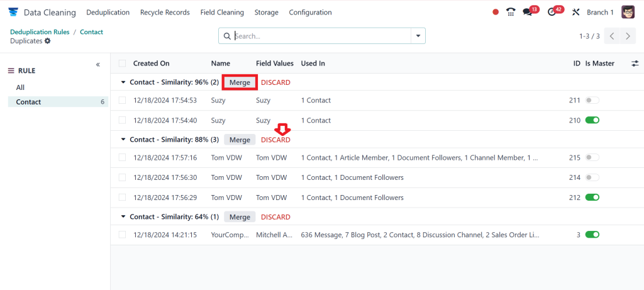Open the search options dropdown arrow
The width and height of the screenshot is (644, 290).
(418, 36)
